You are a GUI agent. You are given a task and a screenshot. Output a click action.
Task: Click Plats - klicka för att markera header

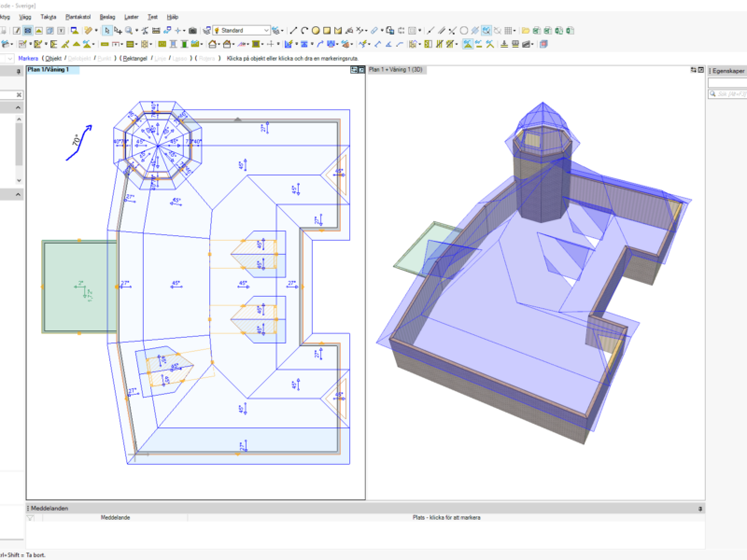446,518
